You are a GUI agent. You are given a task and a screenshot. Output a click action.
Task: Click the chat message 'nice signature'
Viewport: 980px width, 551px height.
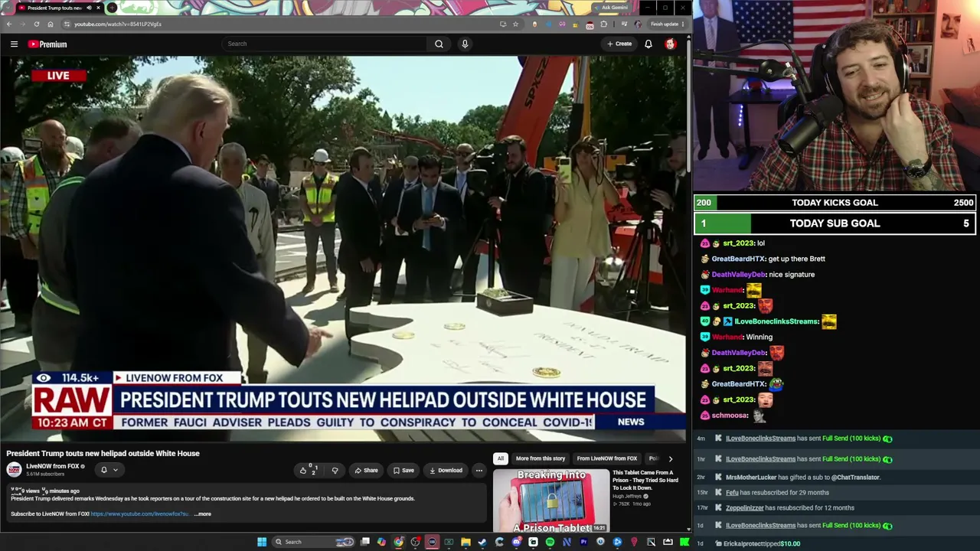tap(792, 275)
